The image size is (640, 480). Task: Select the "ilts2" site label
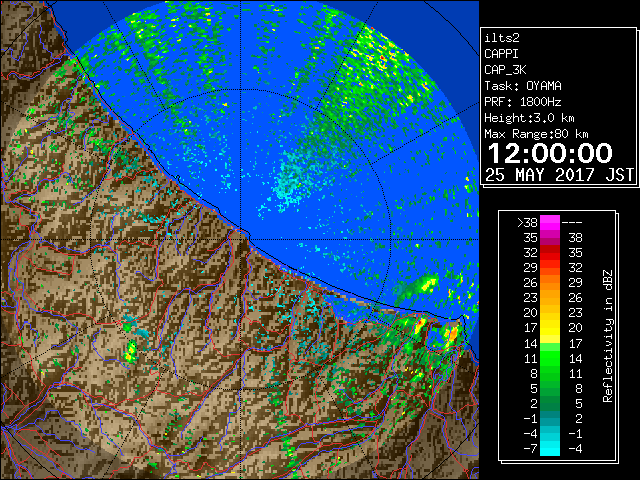click(502, 38)
